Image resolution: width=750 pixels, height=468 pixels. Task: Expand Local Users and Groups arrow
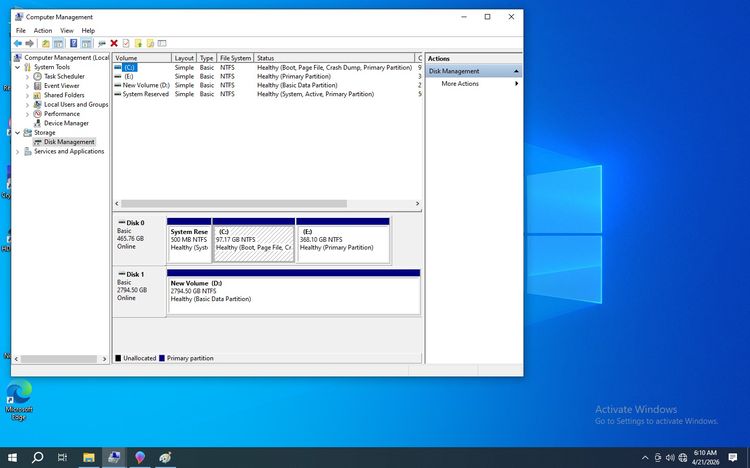27,104
